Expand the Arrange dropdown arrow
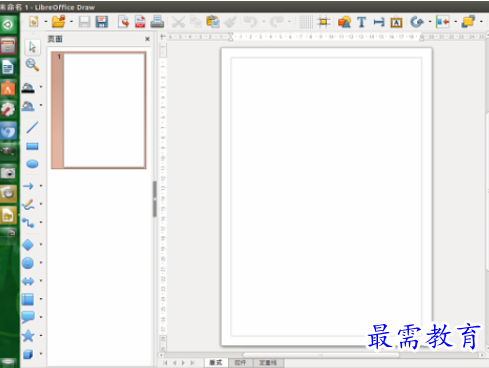 point(481,22)
